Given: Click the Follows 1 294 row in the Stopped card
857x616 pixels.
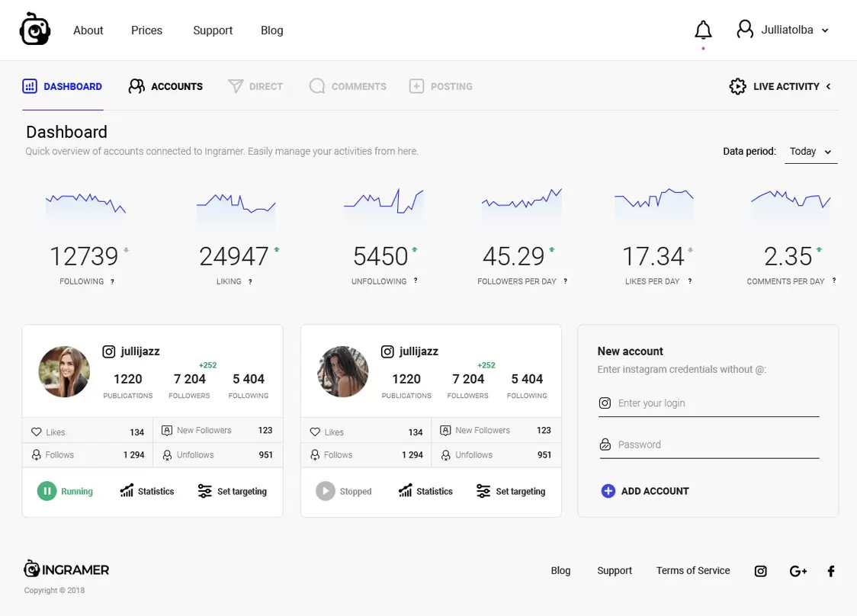Looking at the screenshot, I should tap(366, 455).
